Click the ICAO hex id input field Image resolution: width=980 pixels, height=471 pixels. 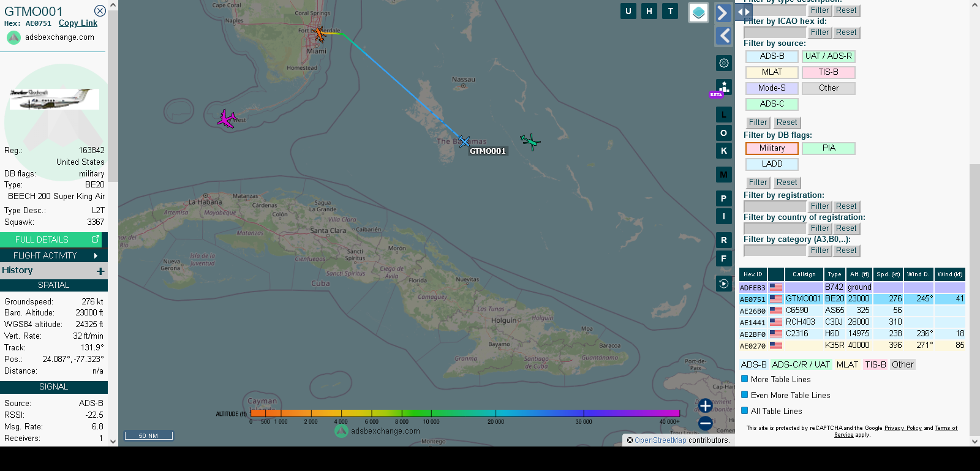pyautogui.click(x=775, y=32)
